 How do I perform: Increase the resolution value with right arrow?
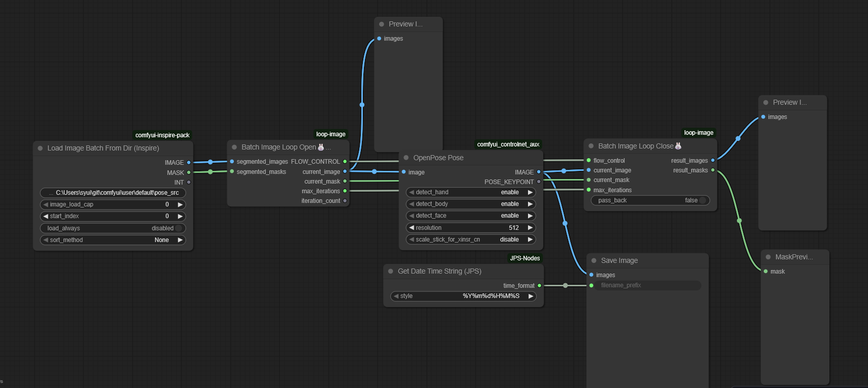[530, 228]
